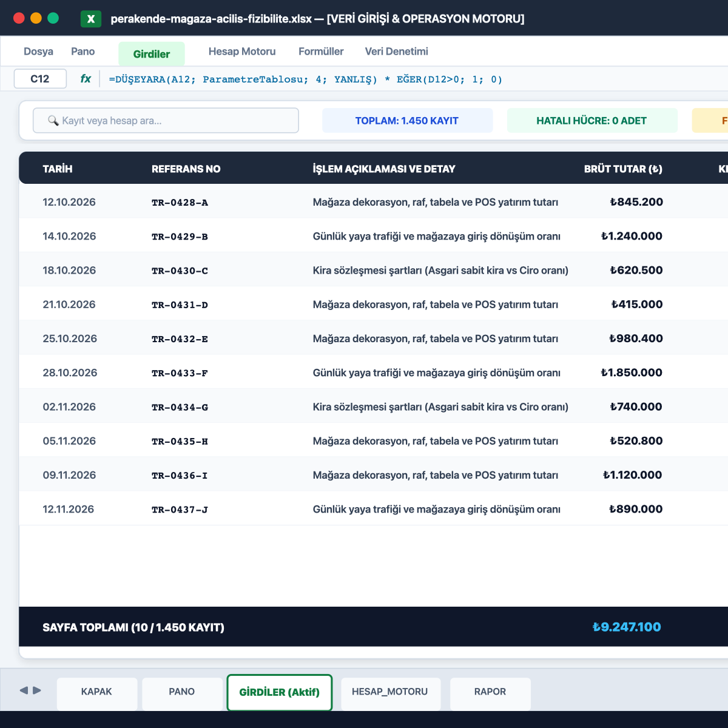Select reference TR-0432-E
The image size is (728, 728).
(x=180, y=339)
